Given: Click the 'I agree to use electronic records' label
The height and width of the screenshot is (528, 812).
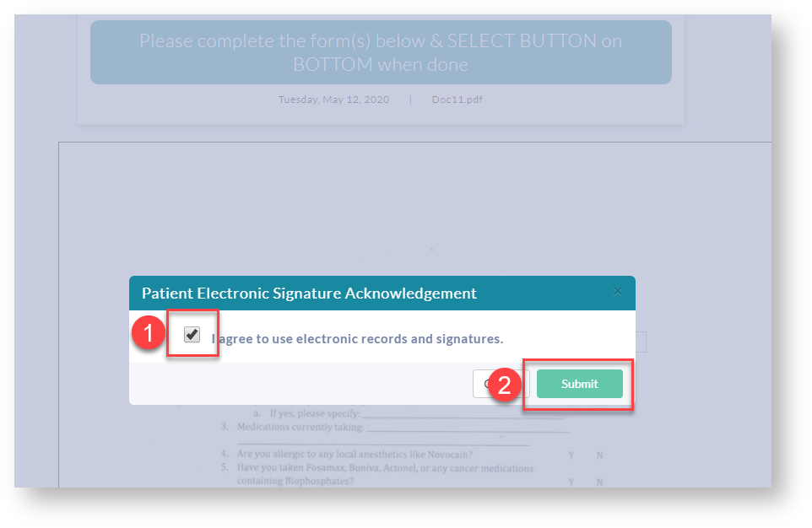Looking at the screenshot, I should (358, 339).
